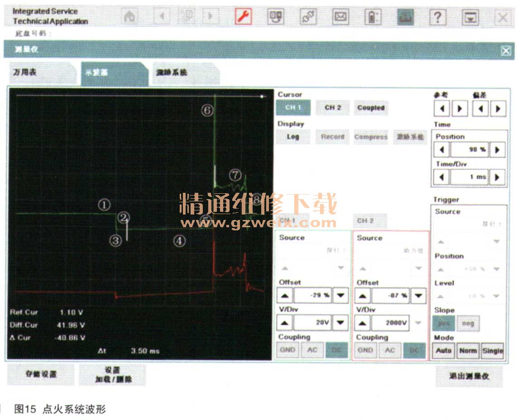Open the envelope message icon

(340, 16)
